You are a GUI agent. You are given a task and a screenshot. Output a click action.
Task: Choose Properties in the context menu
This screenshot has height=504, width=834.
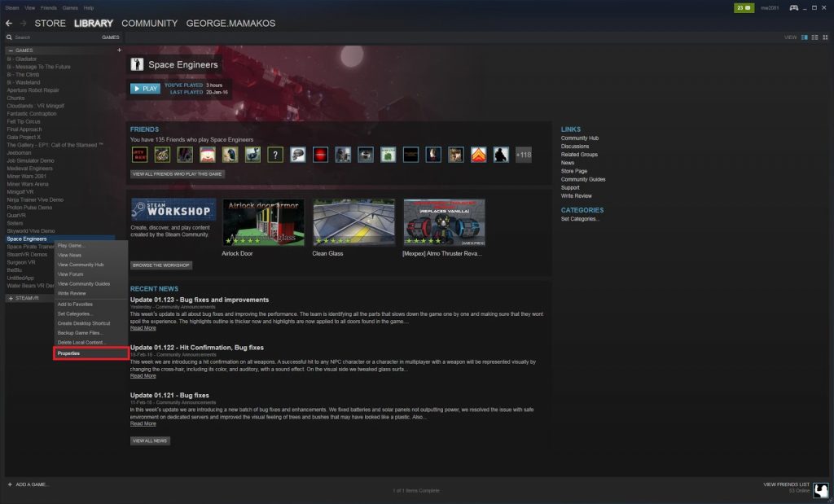pyautogui.click(x=91, y=353)
